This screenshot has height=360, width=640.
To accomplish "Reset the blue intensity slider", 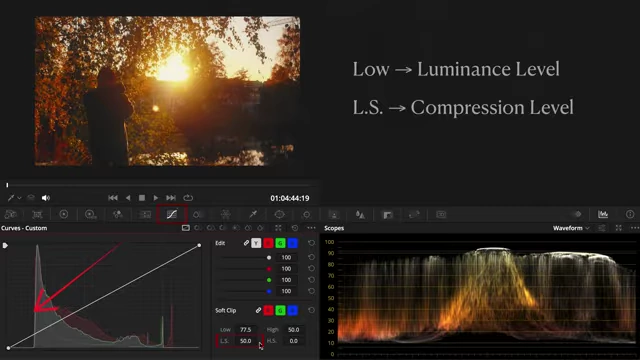I will 311,291.
